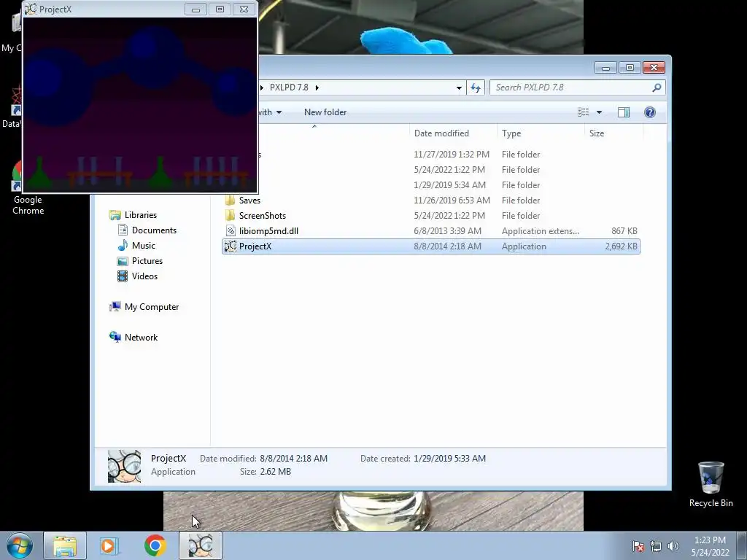Image resolution: width=747 pixels, height=560 pixels.
Task: Open Google Chrome from taskbar
Action: coord(155,545)
